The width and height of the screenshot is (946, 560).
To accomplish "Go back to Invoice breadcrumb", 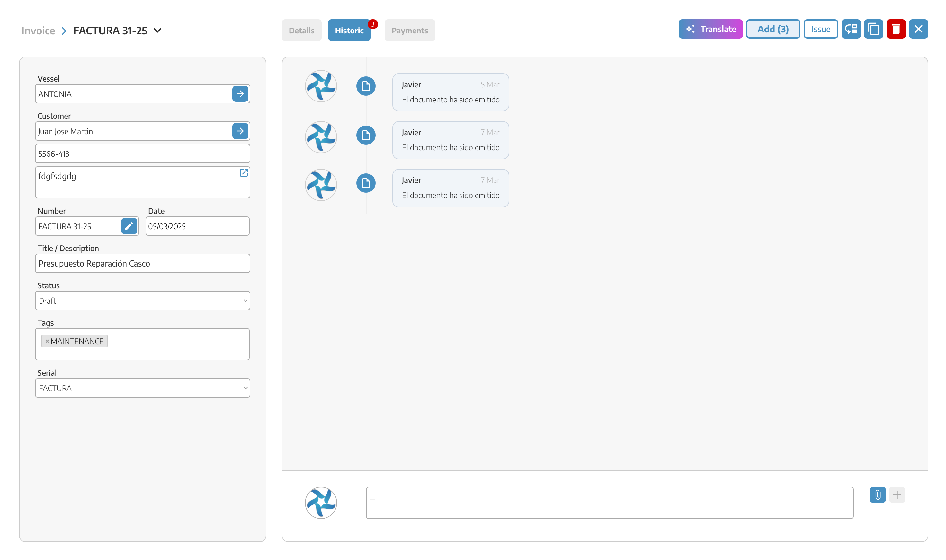I will point(38,30).
